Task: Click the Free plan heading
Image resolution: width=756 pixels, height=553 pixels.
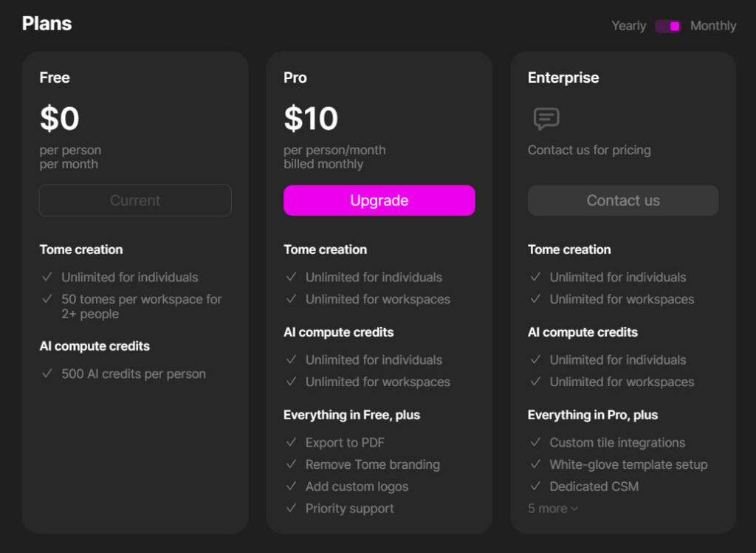Action: point(55,78)
